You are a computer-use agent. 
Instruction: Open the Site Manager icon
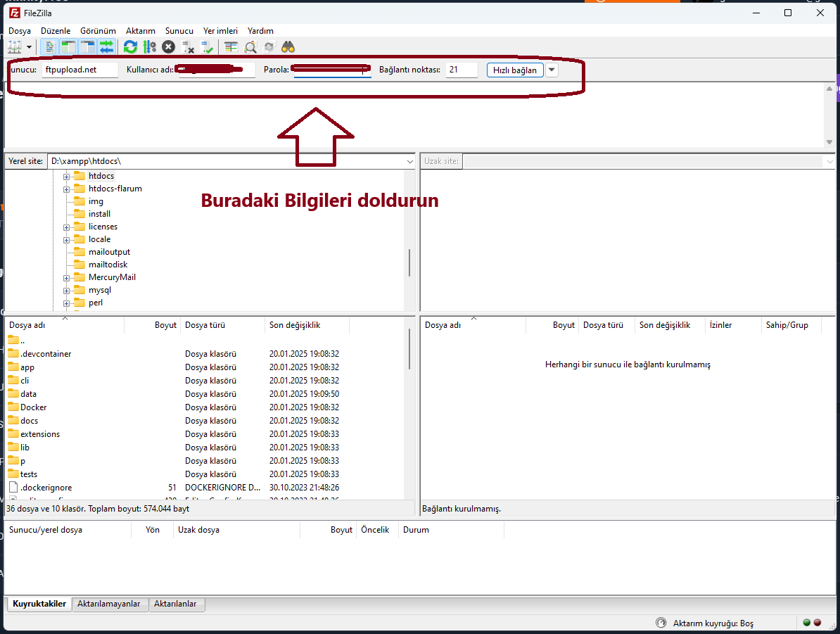pyautogui.click(x=15, y=47)
